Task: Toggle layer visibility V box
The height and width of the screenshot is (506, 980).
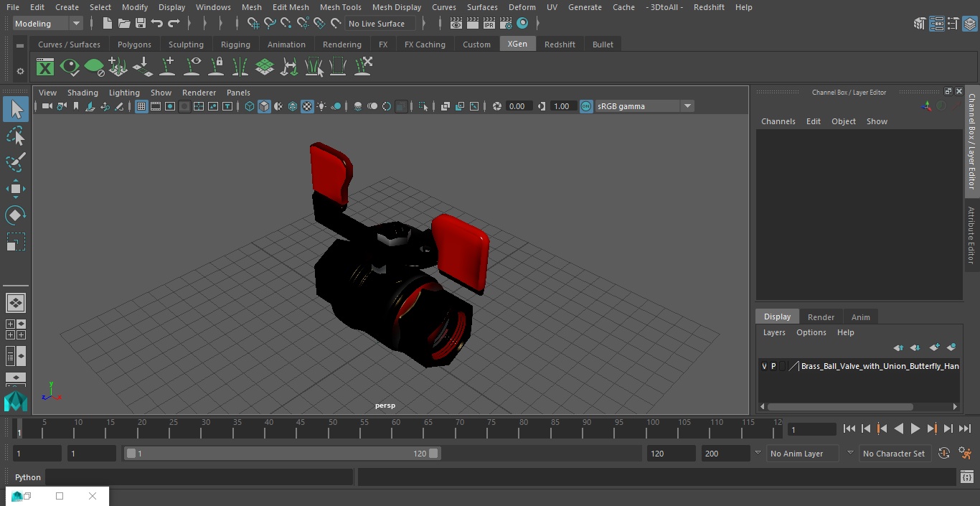Action: coord(764,366)
